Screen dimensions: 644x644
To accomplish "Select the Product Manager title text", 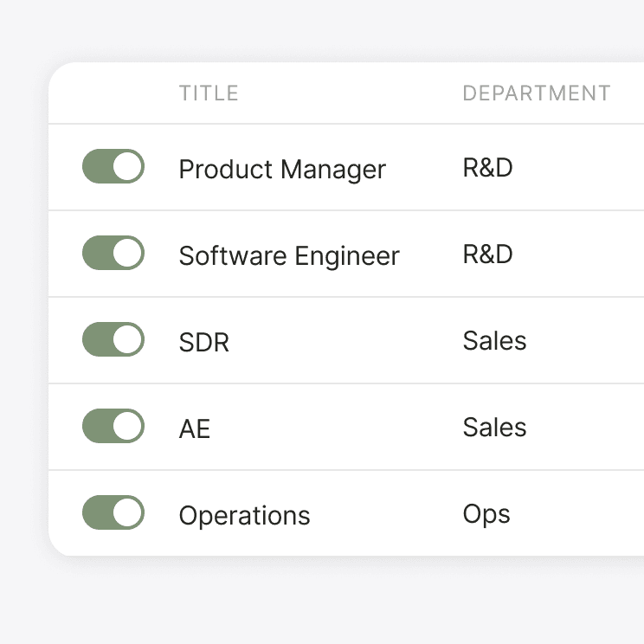I will pyautogui.click(x=282, y=169).
